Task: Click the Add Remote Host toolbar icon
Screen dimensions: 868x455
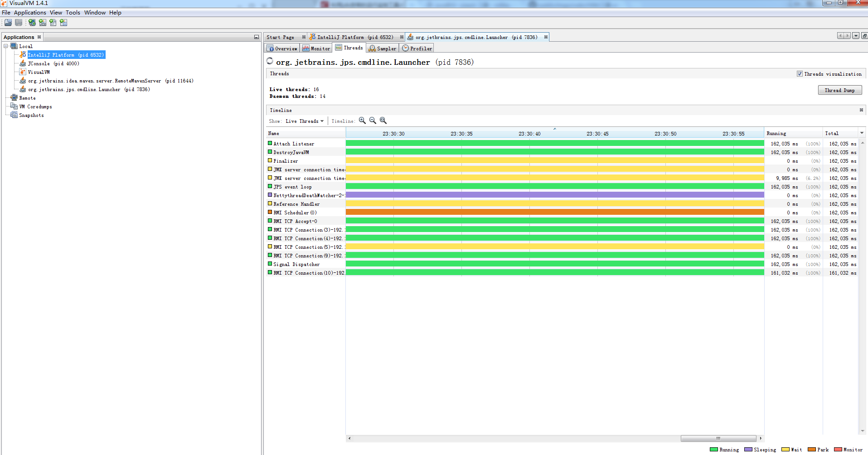Action: (x=32, y=23)
